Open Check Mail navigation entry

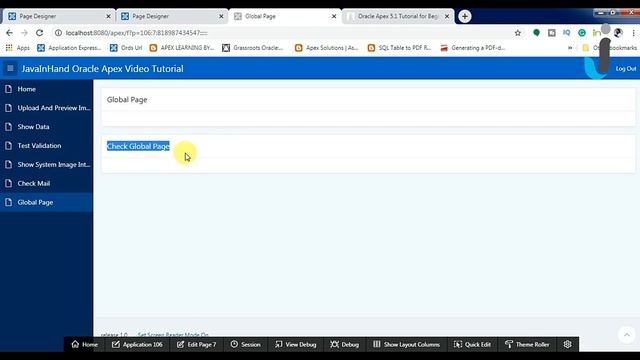(47, 183)
